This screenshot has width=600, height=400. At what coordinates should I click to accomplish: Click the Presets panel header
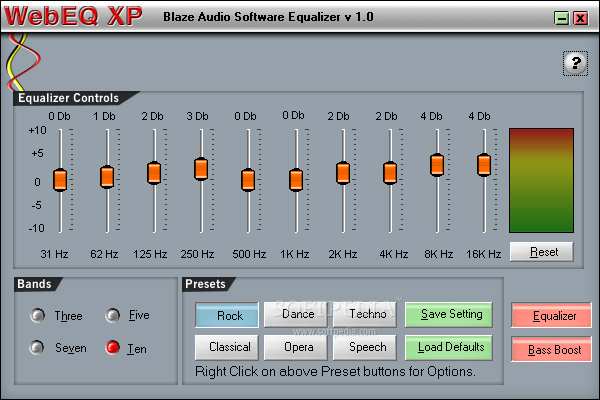(x=205, y=284)
